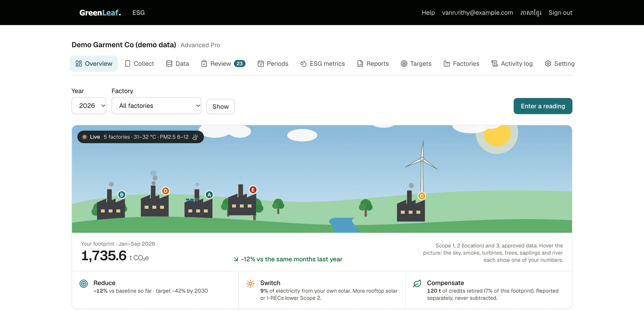Click factory marker C near the turbine

422,196
